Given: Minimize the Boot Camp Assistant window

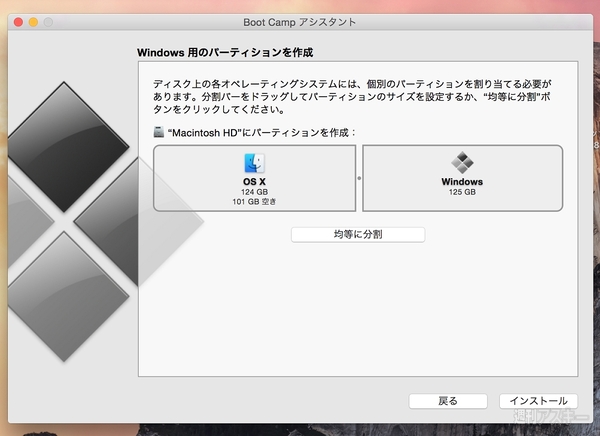Looking at the screenshot, I should point(33,22).
